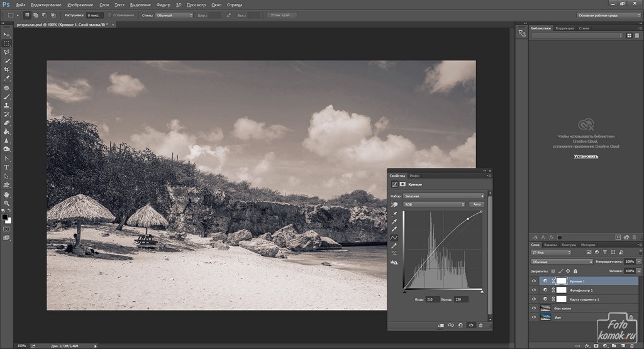Screen dimensions: 644x349
Task: Click the Авто button in Curves
Action: [x=476, y=204]
